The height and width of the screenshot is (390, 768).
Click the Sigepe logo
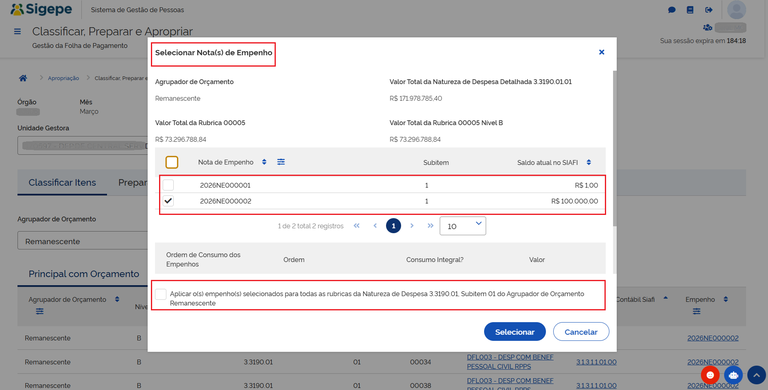point(41,10)
